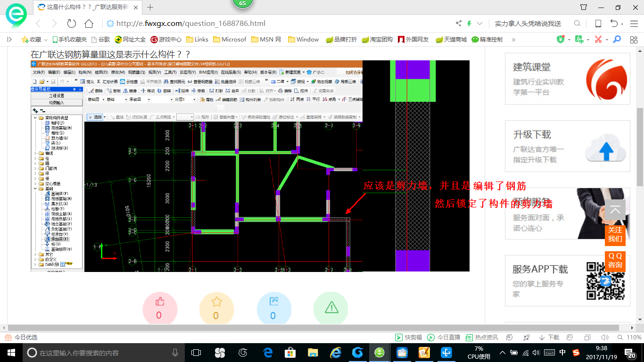Expand the address bar dropdown chevron
Screen dimensions: 644x362
tap(480, 24)
